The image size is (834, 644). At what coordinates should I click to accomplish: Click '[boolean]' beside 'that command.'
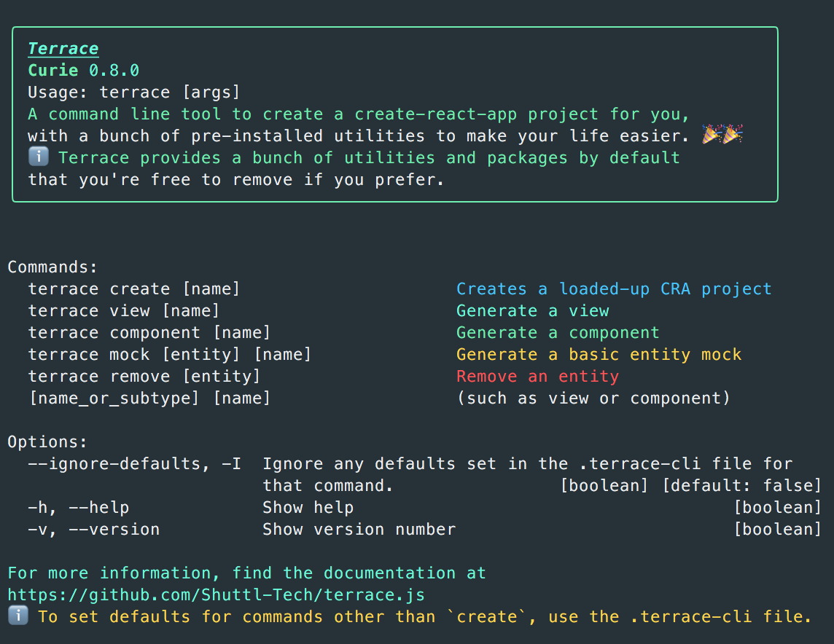click(605, 486)
